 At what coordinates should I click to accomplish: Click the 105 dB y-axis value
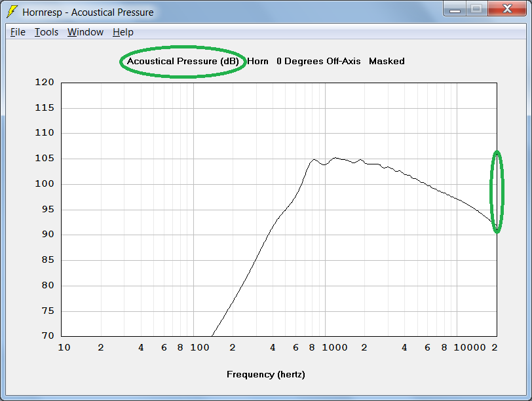pyautogui.click(x=45, y=159)
